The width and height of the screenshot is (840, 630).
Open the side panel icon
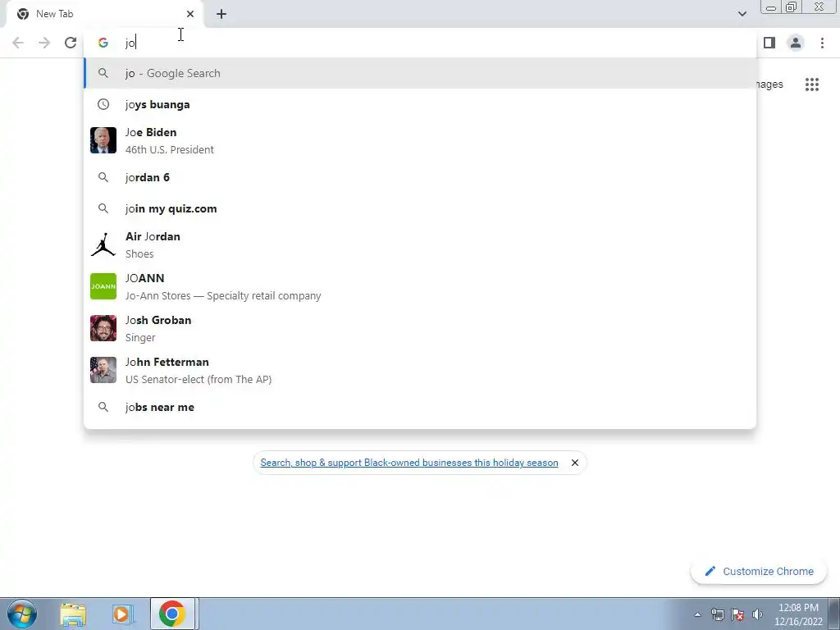pyautogui.click(x=769, y=43)
